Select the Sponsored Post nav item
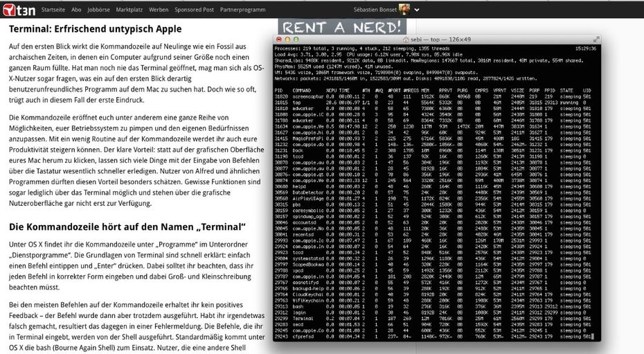 coord(195,10)
